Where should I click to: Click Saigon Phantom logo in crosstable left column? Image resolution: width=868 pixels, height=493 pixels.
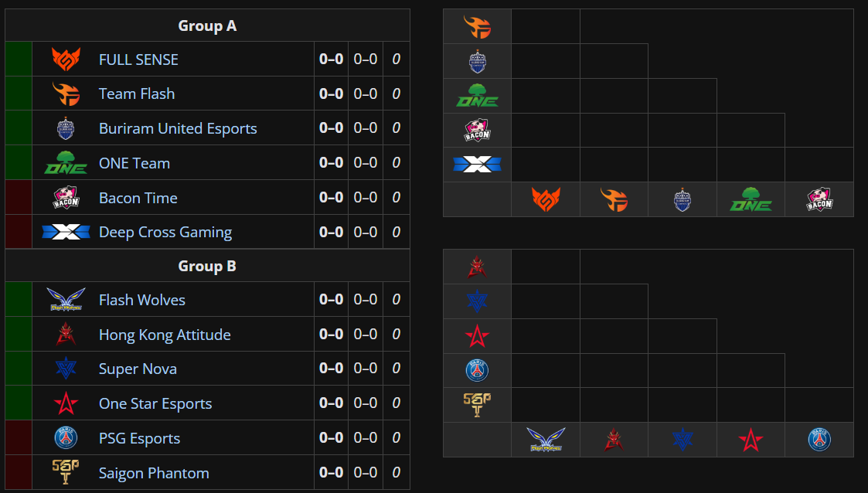477,404
